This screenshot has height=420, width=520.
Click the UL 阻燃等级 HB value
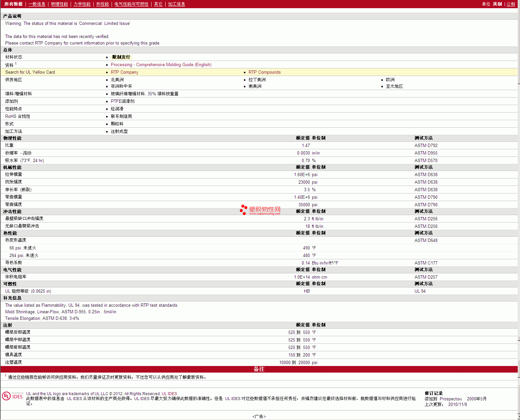[307, 291]
